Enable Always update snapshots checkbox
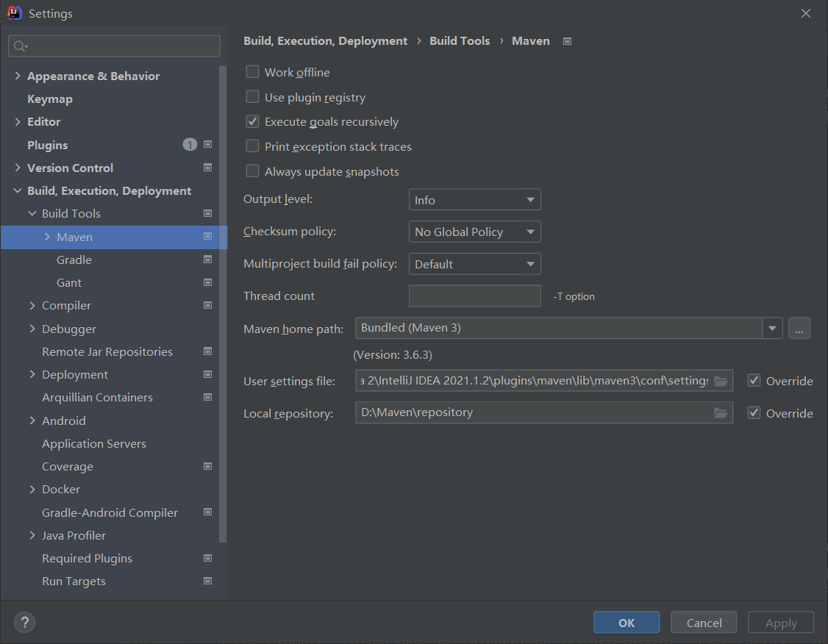 (x=252, y=171)
